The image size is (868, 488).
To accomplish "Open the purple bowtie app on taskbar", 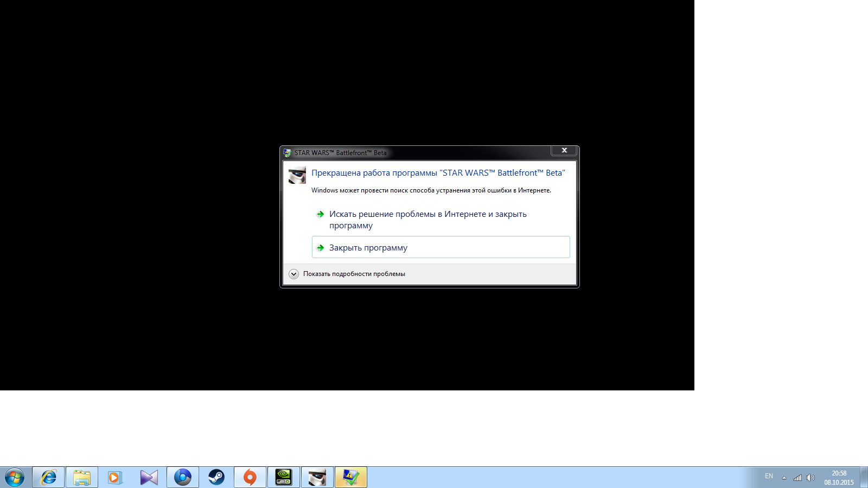I will [x=149, y=477].
